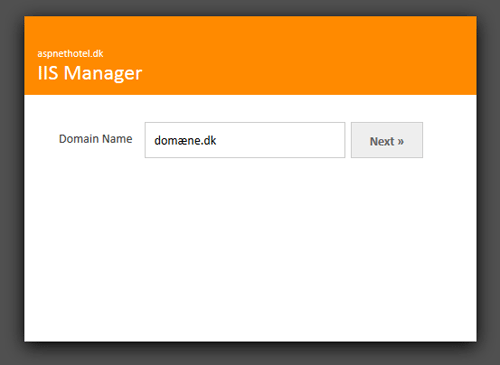Click the aspnethotel.dk header text
Image resolution: width=500 pixels, height=365 pixels.
pos(70,53)
